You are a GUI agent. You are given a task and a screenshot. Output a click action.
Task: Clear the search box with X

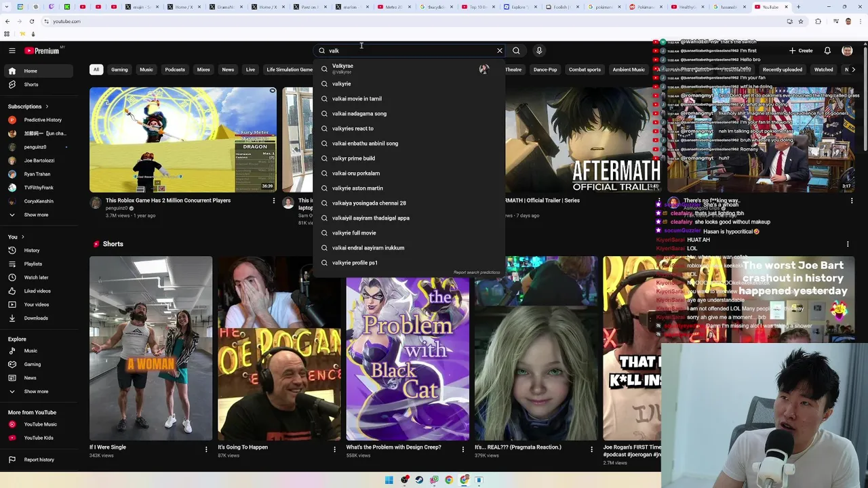coord(500,51)
